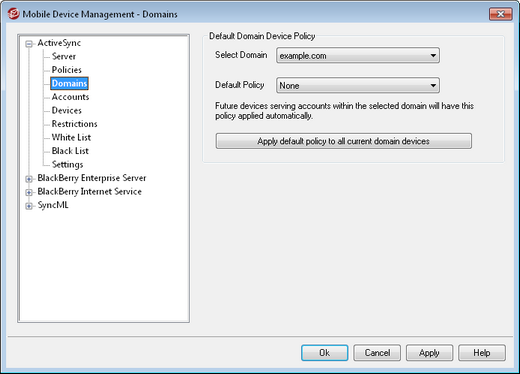This screenshot has height=374, width=520.
Task: Open the White List item
Action: pos(71,137)
